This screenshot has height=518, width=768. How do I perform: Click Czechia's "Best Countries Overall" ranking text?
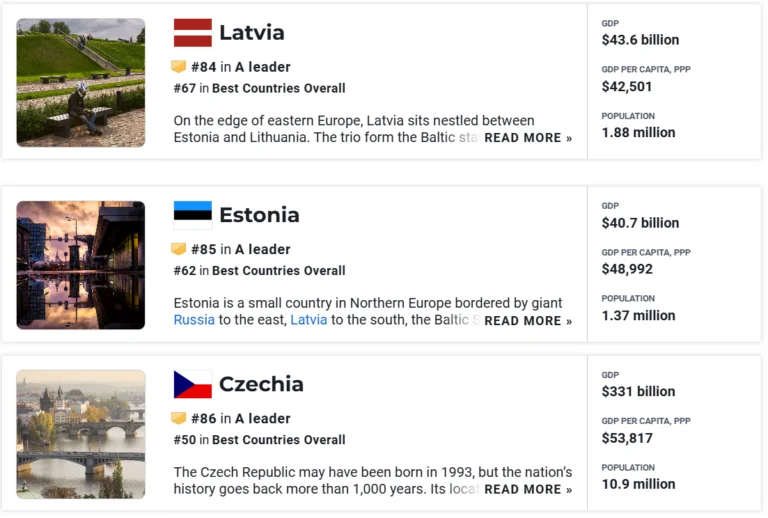(x=278, y=440)
